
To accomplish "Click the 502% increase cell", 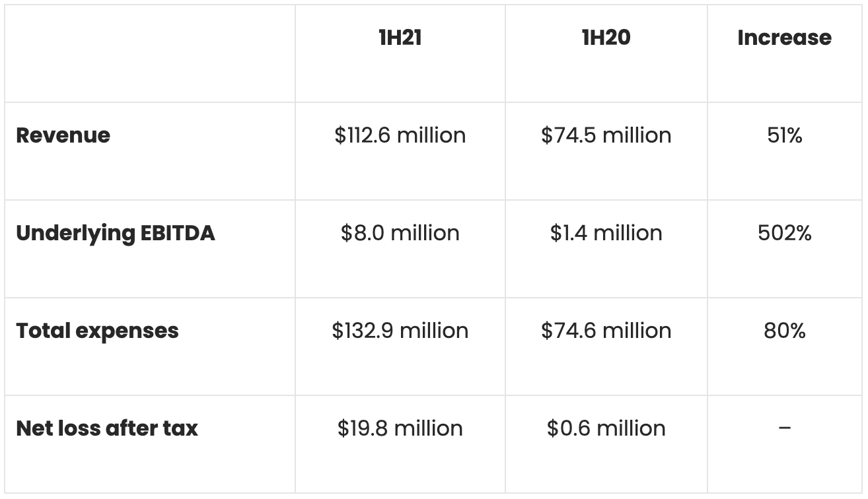I will click(x=784, y=233).
